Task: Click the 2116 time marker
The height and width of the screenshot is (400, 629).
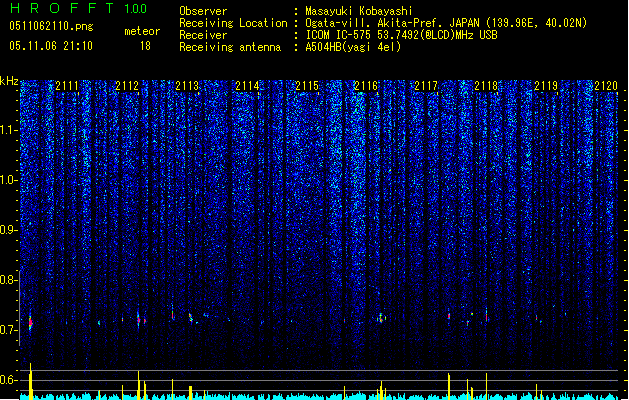Action: [x=366, y=86]
